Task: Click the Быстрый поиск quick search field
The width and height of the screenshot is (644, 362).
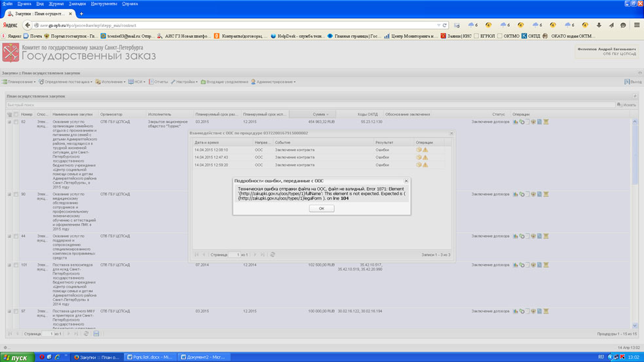Action: tap(310, 105)
